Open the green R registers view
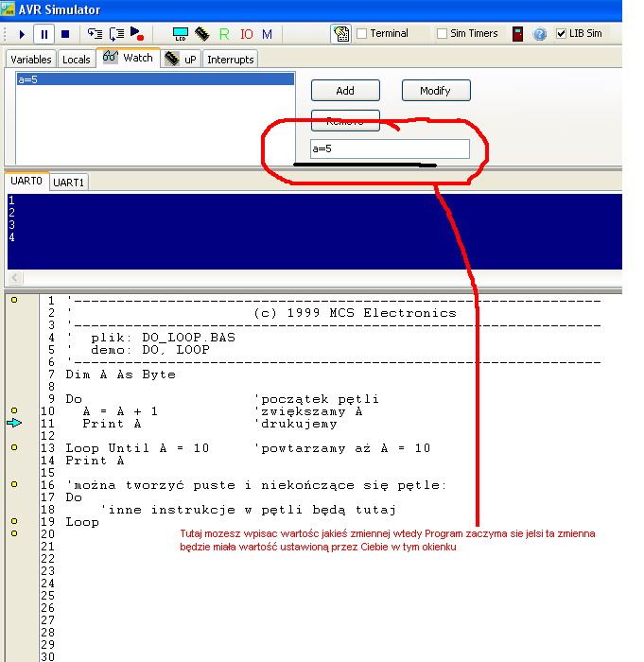The width and height of the screenshot is (644, 662). click(x=224, y=34)
